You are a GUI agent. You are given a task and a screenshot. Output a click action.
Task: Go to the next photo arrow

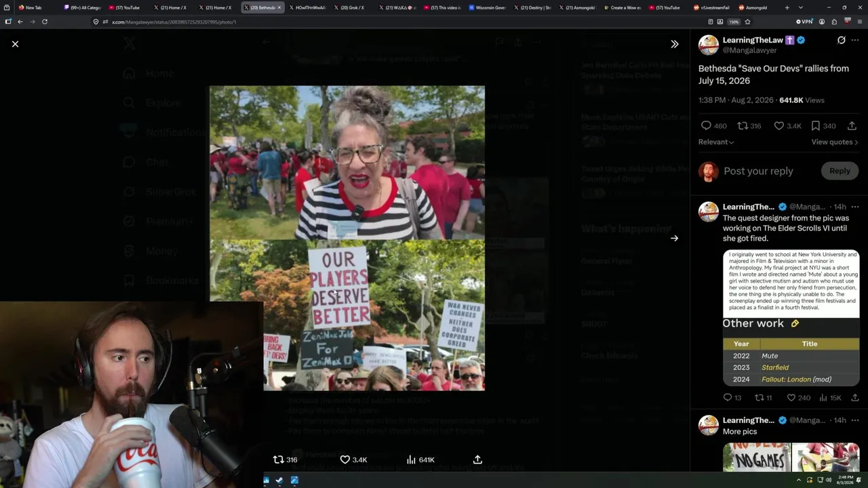[674, 238]
